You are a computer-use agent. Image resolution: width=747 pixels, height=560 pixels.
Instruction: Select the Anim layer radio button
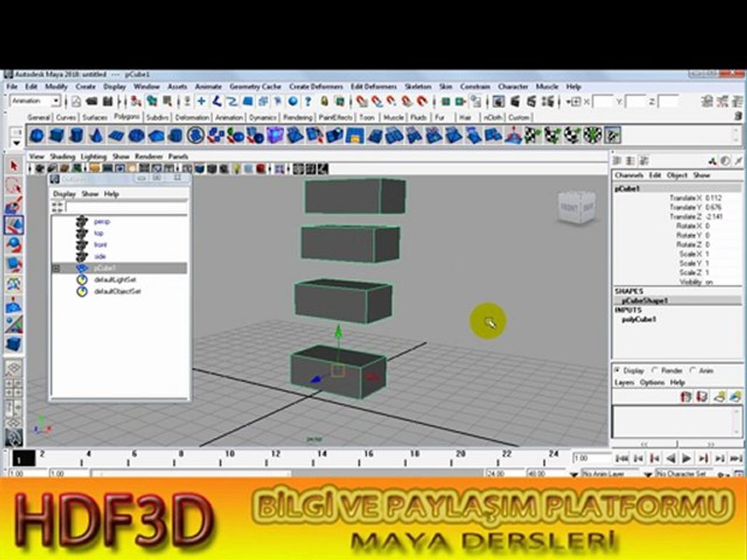point(693,370)
